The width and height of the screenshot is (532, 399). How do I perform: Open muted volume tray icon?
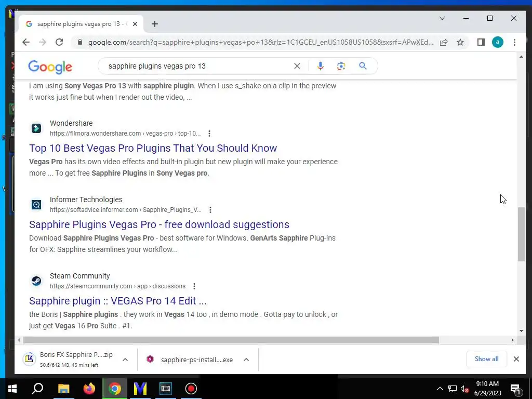pos(464,389)
